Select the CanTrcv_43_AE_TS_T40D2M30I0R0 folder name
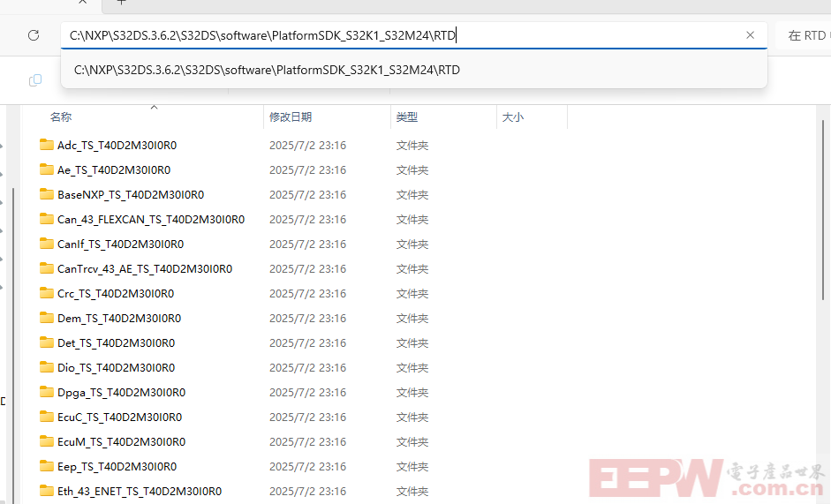This screenshot has height=504, width=831. 145,269
